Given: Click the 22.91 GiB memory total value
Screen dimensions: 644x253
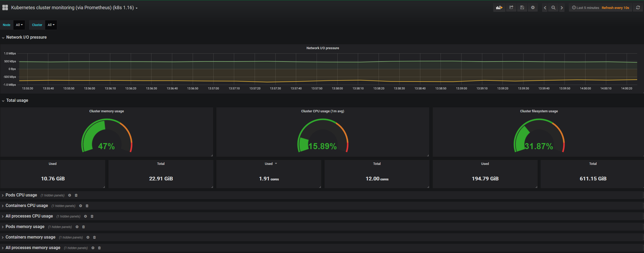Looking at the screenshot, I should [x=161, y=179].
